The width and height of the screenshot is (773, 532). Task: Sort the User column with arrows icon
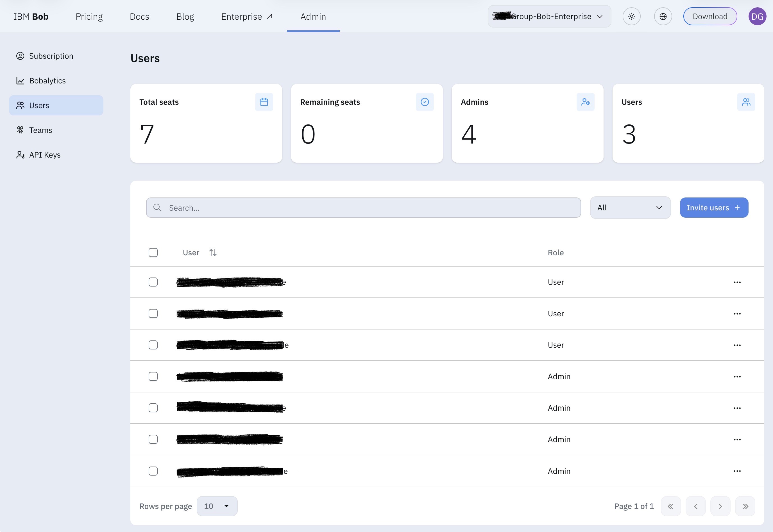pos(213,253)
